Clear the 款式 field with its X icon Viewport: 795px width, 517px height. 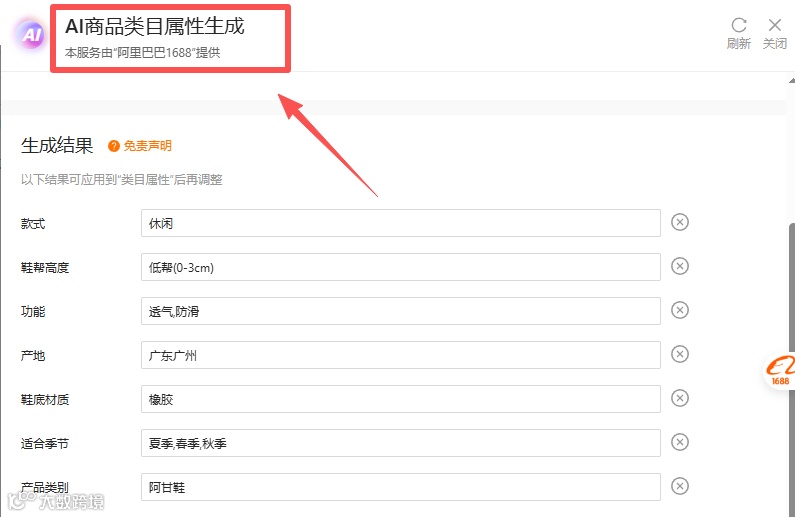[x=679, y=222]
